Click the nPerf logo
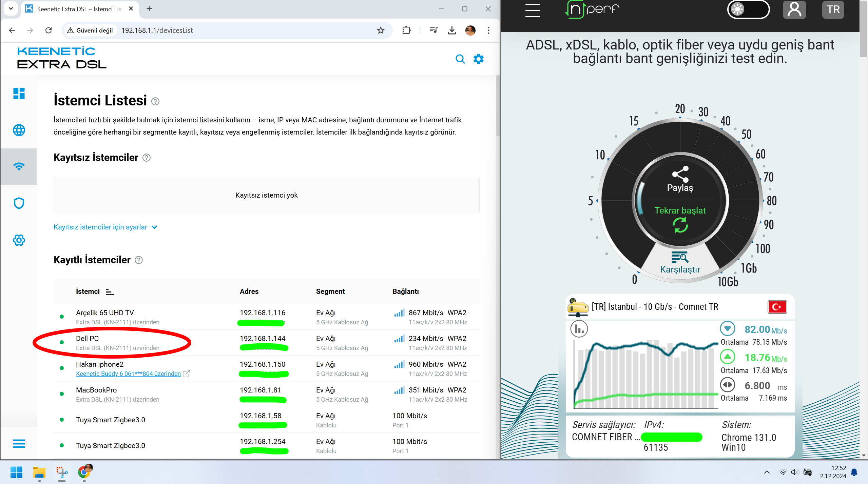 [x=592, y=9]
